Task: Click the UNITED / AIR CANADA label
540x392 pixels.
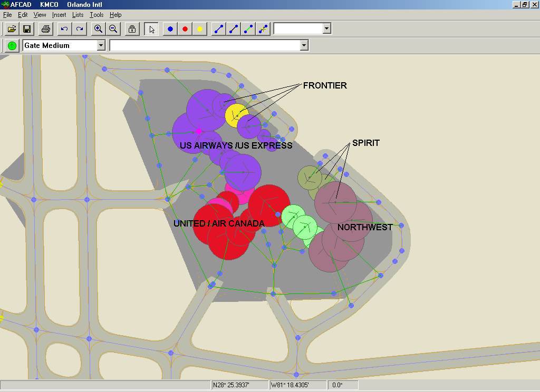Action: click(219, 223)
